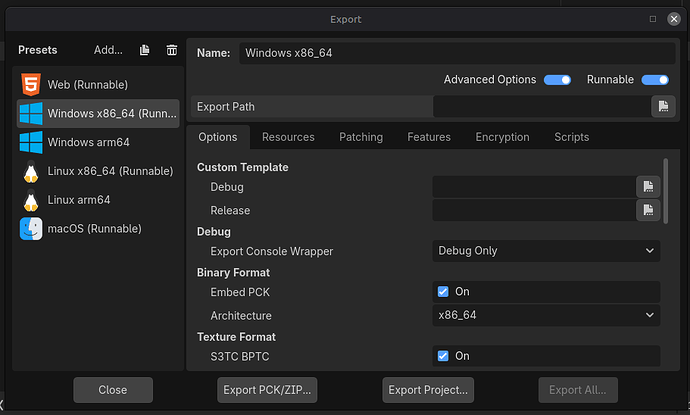Open the Encryption tab
Viewport: 690px width, 415px height.
coord(503,137)
